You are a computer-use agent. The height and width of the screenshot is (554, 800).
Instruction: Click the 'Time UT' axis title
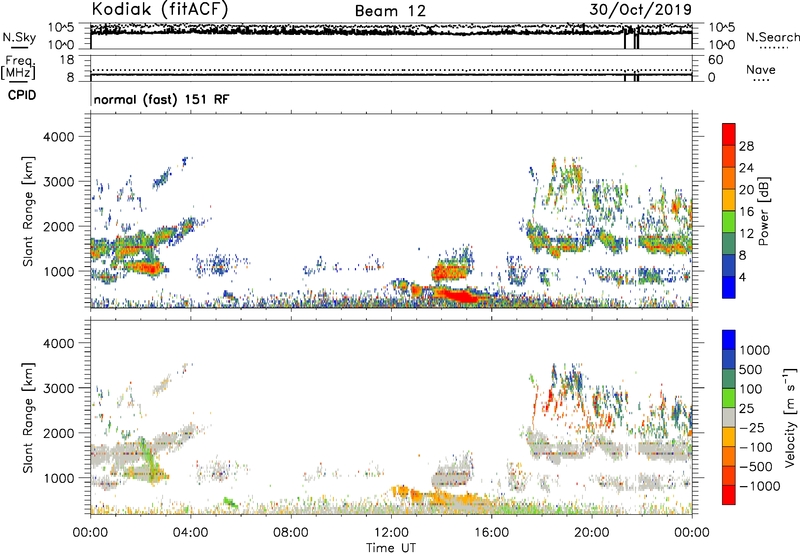coord(391,548)
